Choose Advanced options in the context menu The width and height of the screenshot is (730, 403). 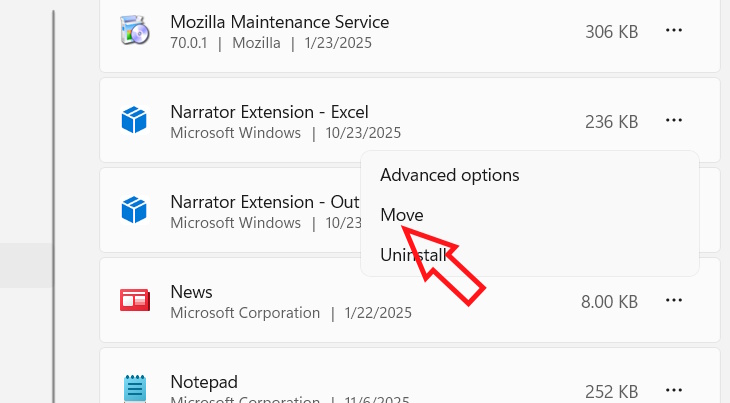[x=449, y=175]
